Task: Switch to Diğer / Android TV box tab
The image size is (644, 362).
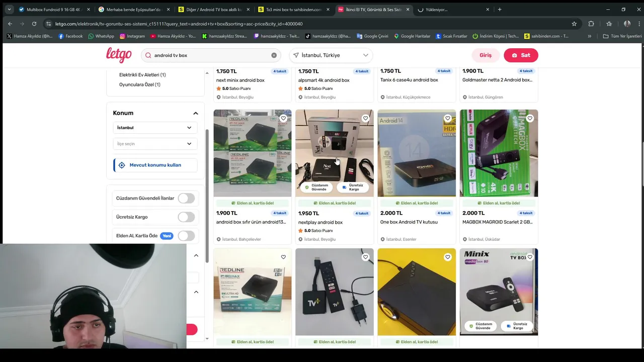Action: tap(213, 10)
